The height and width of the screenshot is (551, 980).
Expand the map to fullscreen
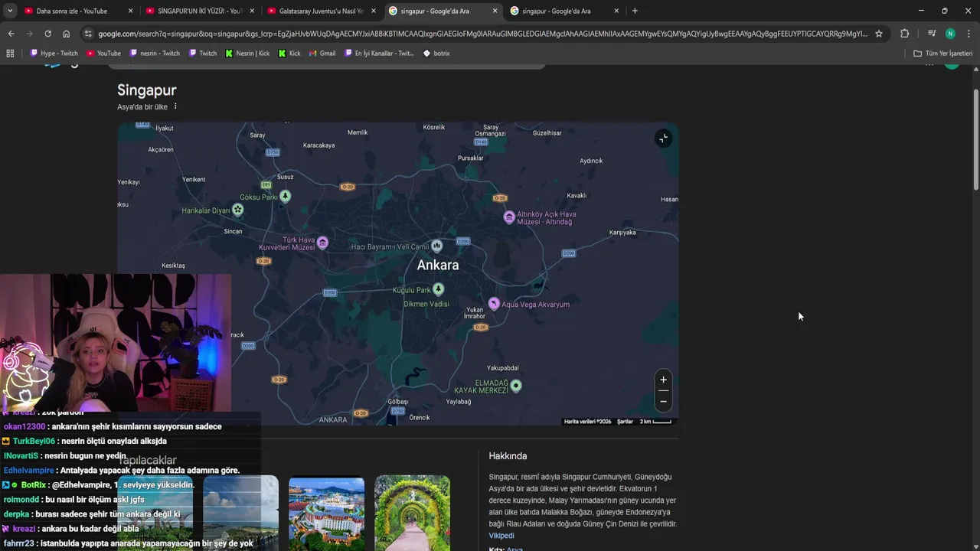(663, 138)
